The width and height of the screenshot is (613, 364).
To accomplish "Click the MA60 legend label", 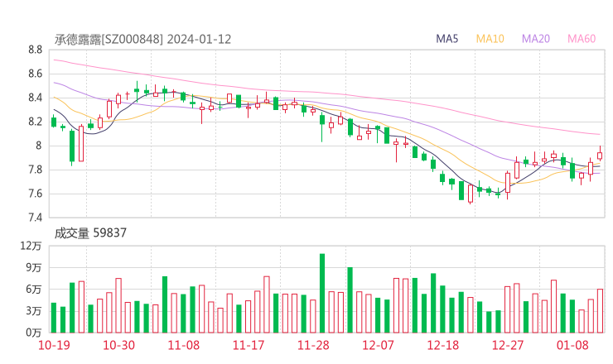I will [582, 39].
